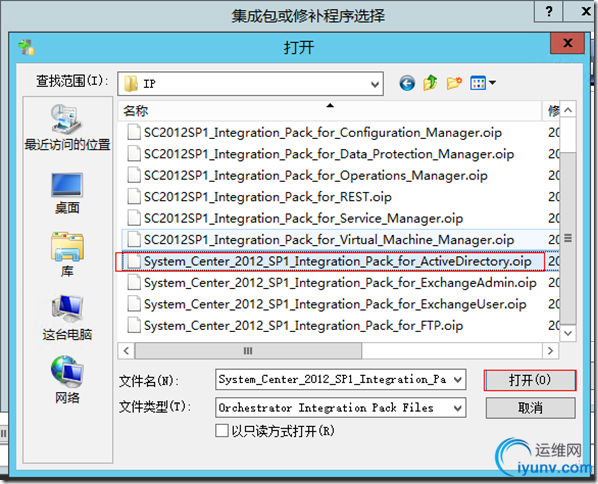This screenshot has height=484, width=598.
Task: Select SC2012SP1_Integration_Pack_for_Data_Protection_Manager.oip file name
Action: tap(329, 154)
